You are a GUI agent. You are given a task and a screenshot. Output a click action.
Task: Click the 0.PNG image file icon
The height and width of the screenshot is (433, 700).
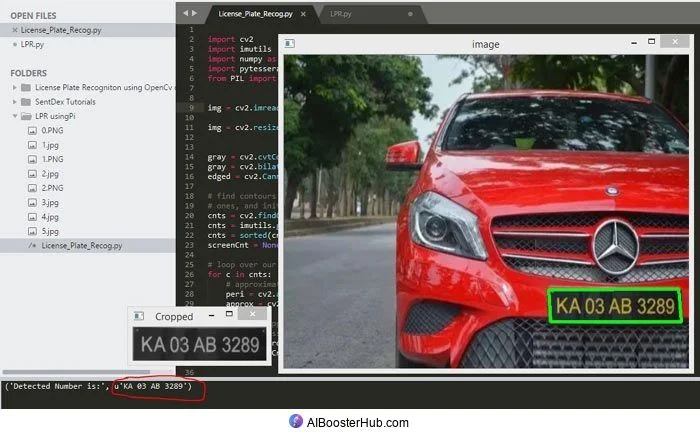tap(32, 130)
